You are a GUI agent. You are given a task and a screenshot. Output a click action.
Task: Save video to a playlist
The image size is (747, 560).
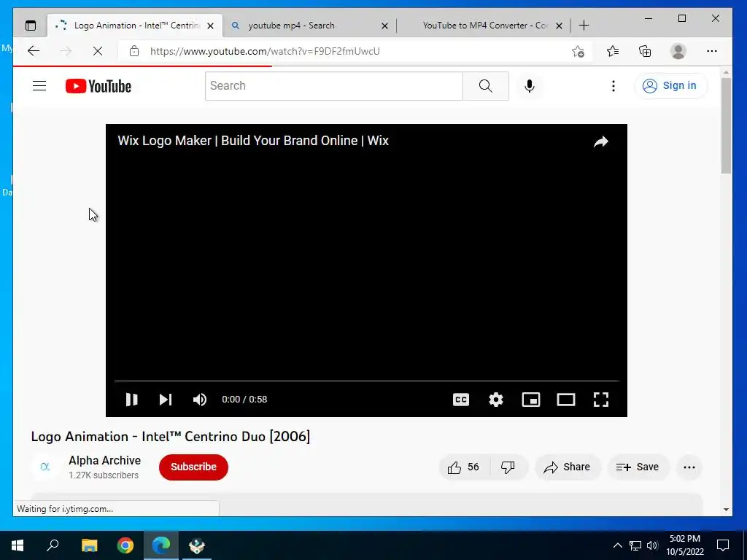[638, 467]
